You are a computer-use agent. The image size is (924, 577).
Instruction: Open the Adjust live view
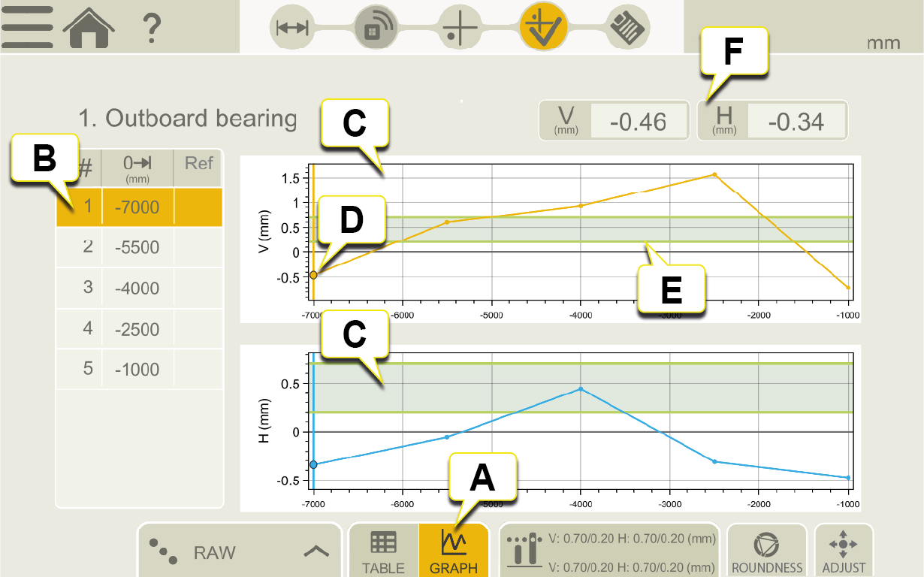pos(843,551)
